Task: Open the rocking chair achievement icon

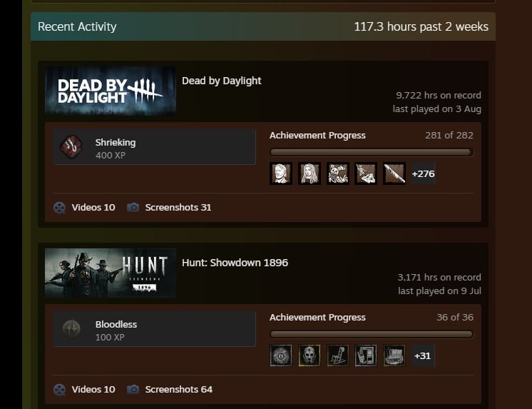Action: [337, 355]
